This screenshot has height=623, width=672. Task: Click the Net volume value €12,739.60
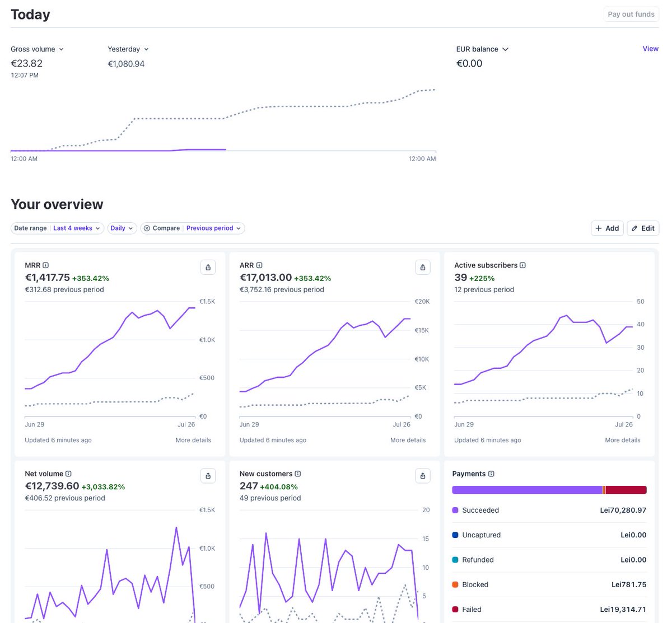52,486
